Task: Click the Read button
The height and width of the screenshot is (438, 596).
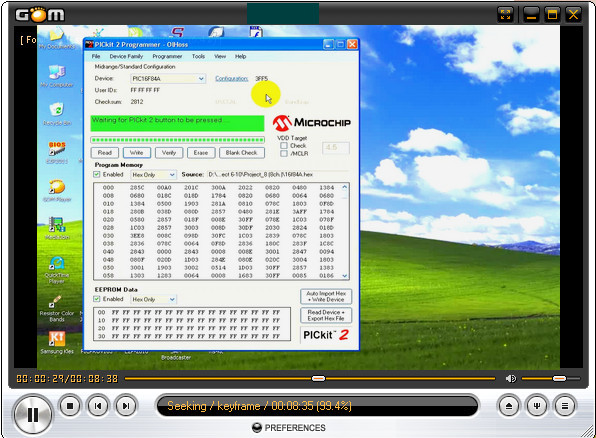Action: (x=105, y=153)
